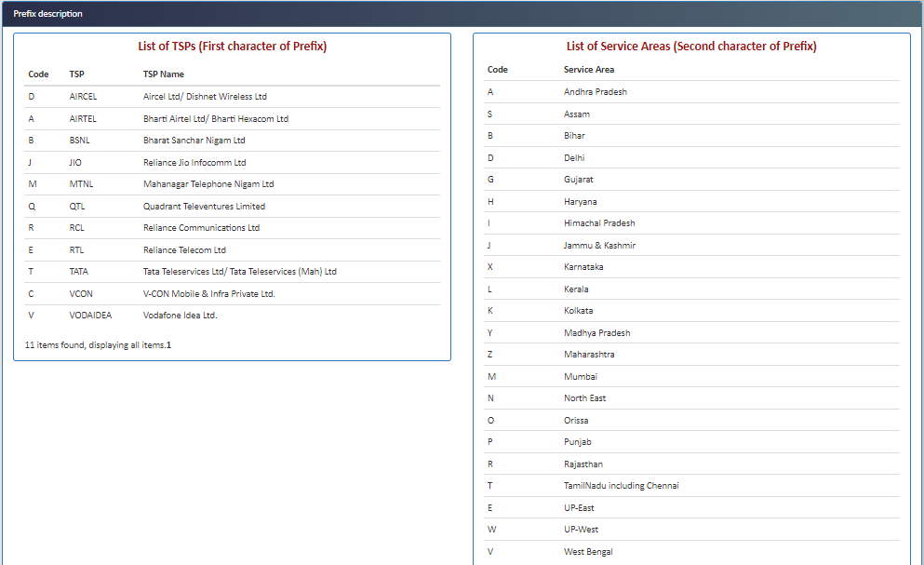Select the Orissa service area

click(576, 421)
